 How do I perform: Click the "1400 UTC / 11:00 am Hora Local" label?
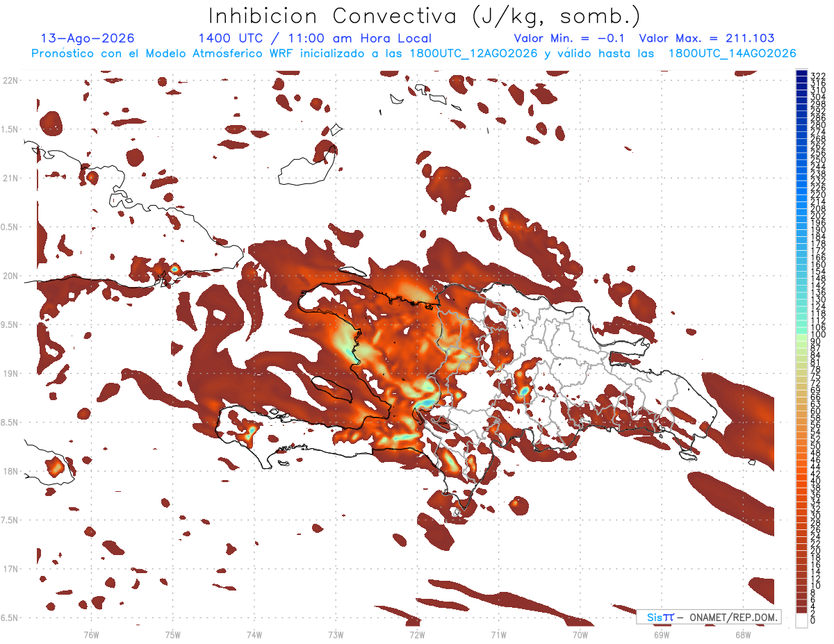[x=315, y=38]
